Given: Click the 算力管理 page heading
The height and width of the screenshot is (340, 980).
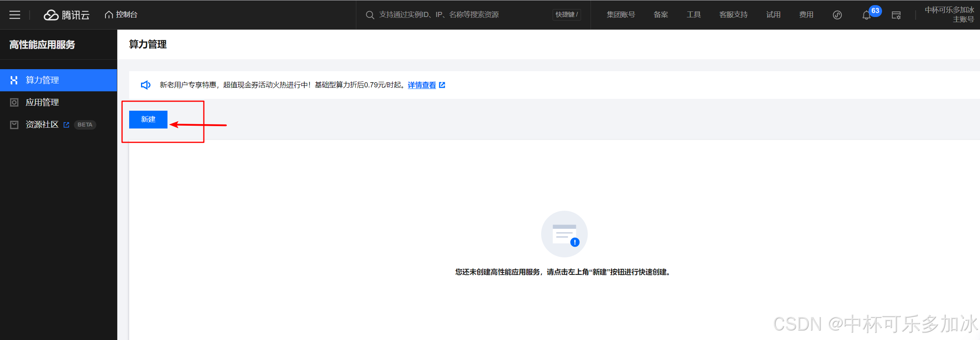Looking at the screenshot, I should click(148, 44).
